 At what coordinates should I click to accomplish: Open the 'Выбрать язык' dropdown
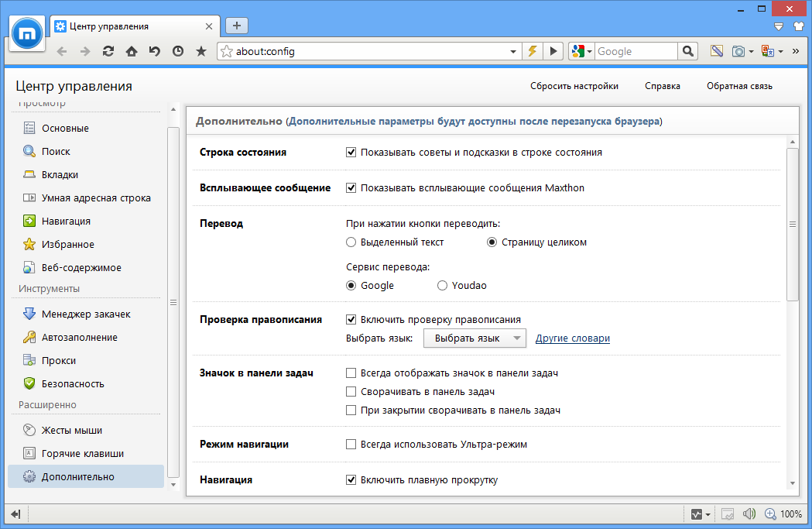point(475,338)
